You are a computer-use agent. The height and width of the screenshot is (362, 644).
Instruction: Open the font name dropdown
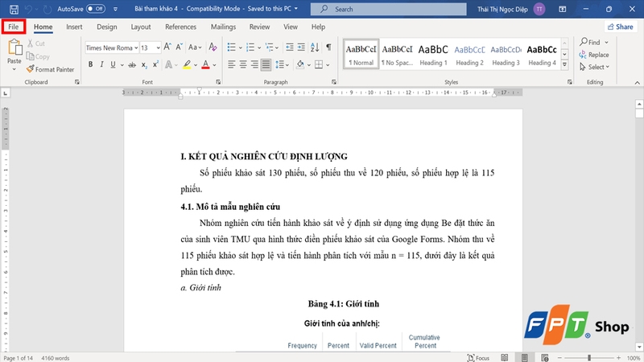click(x=136, y=47)
